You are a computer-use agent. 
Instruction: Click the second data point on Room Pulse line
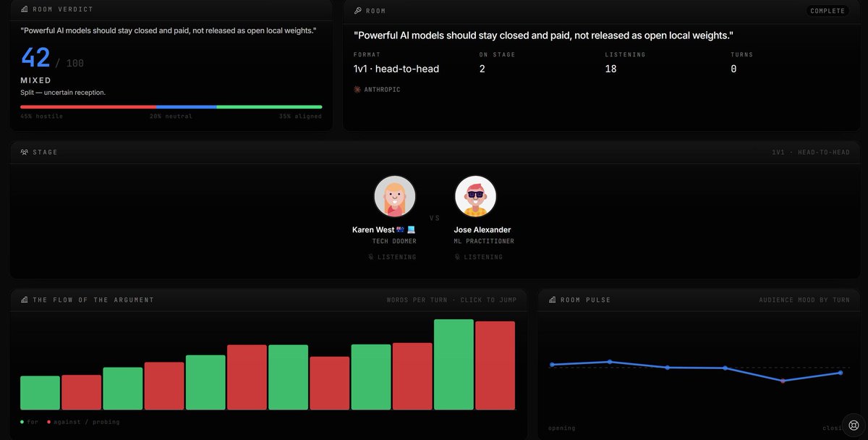(610, 362)
